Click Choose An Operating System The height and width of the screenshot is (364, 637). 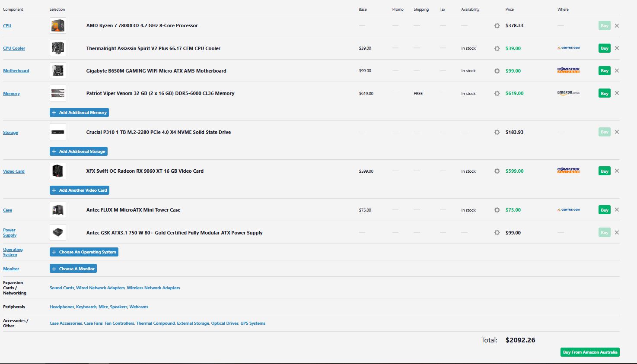click(84, 252)
